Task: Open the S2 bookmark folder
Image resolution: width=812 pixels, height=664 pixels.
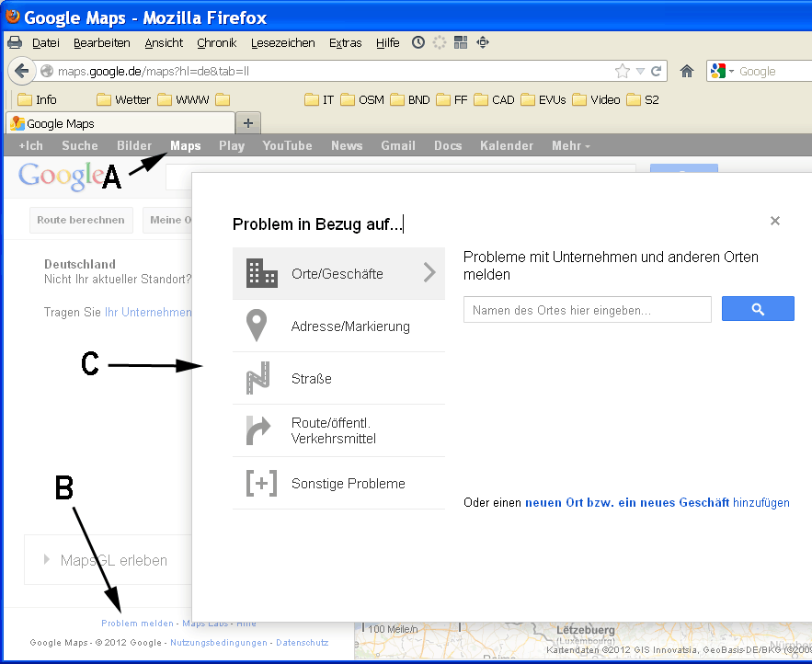Action: click(643, 99)
